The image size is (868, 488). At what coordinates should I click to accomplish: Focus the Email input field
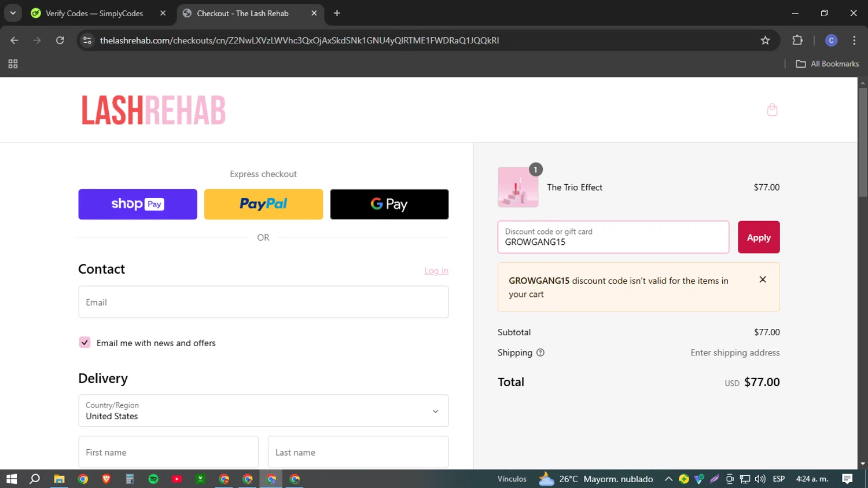[x=263, y=302]
